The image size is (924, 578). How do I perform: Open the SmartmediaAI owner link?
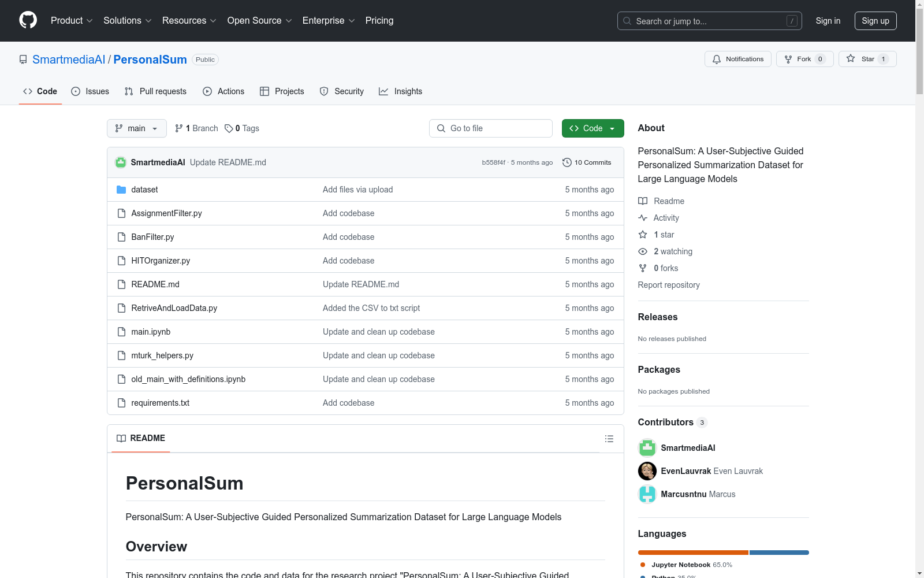click(69, 60)
